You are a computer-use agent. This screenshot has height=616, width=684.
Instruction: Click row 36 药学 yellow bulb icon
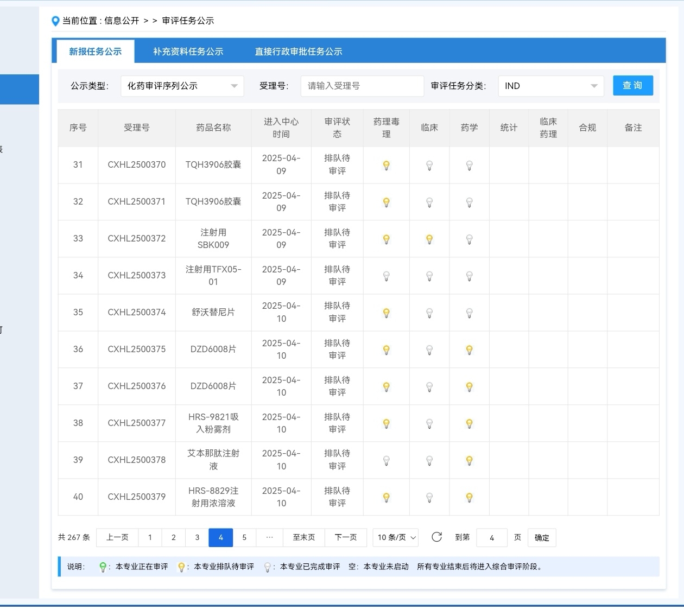(470, 350)
